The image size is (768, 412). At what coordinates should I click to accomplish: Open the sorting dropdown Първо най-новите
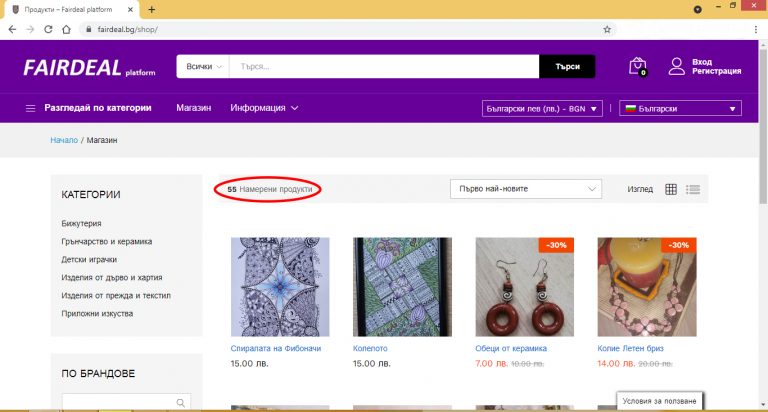click(526, 188)
